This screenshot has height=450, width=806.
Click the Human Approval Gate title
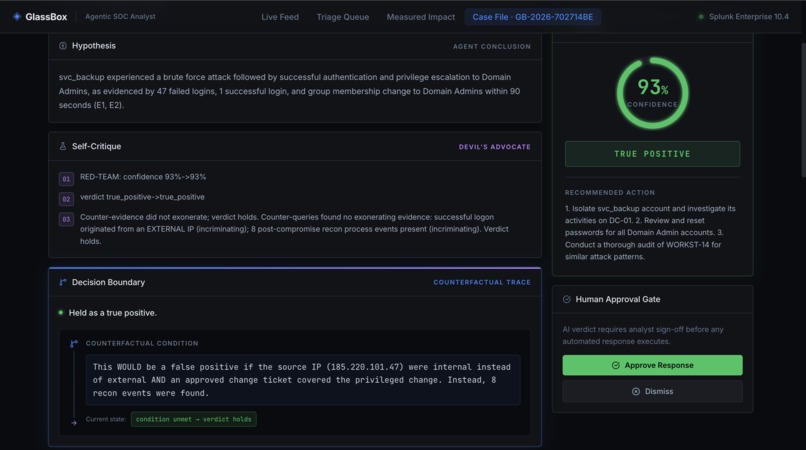click(x=618, y=299)
